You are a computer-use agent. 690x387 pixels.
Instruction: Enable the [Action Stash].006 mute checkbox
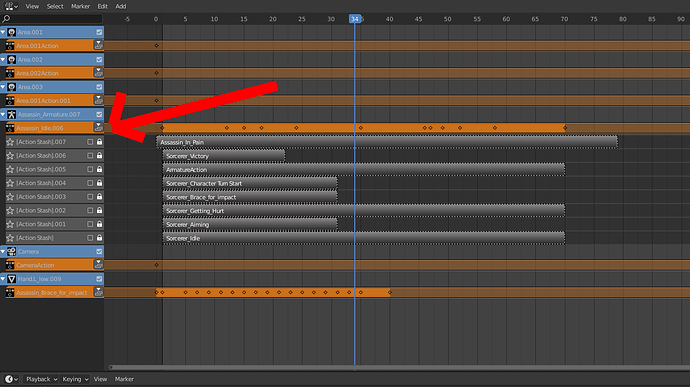pyautogui.click(x=90, y=155)
